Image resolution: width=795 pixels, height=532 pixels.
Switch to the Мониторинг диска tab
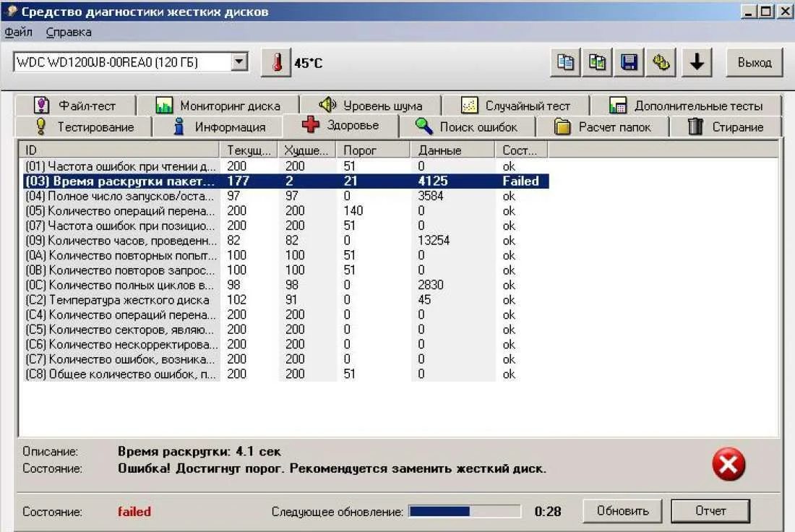click(x=218, y=106)
